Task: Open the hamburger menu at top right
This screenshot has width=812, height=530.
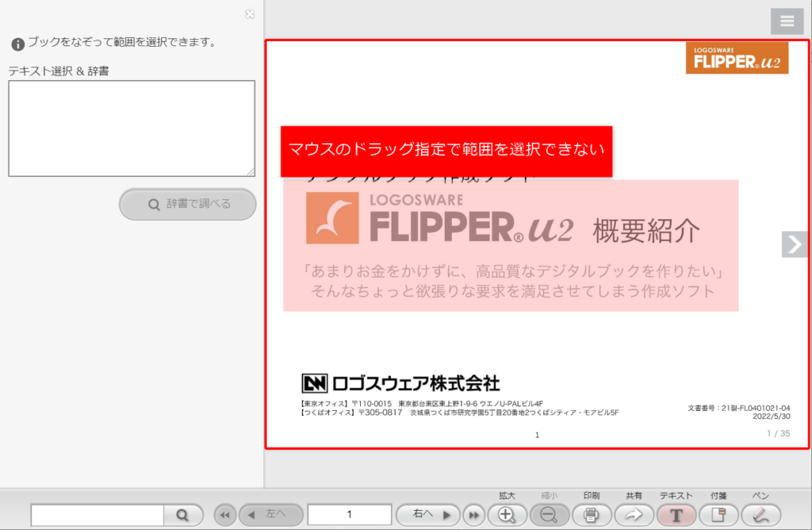Action: (x=787, y=21)
